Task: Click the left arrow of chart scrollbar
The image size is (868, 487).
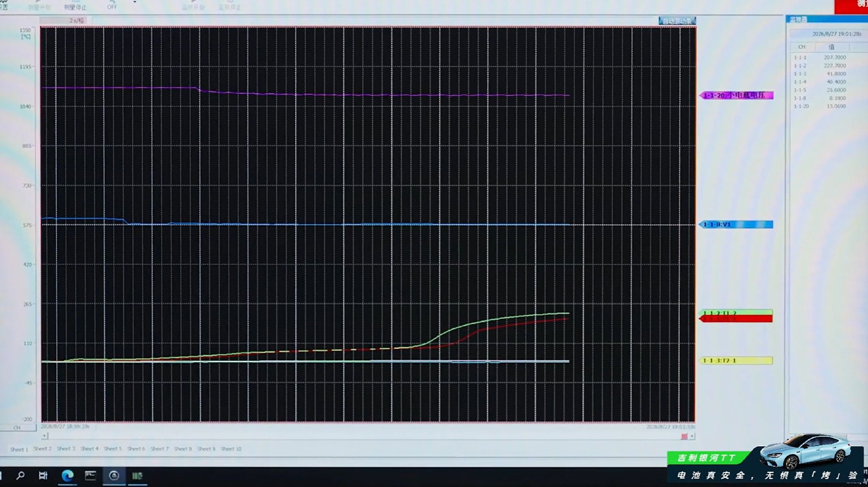Action: pyautogui.click(x=45, y=436)
